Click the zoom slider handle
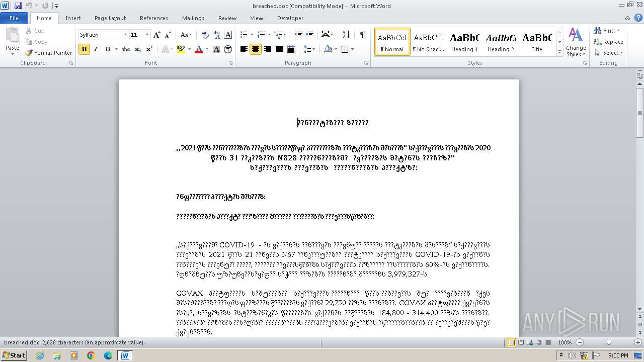Viewport: 644px width, 362px height. [609, 342]
